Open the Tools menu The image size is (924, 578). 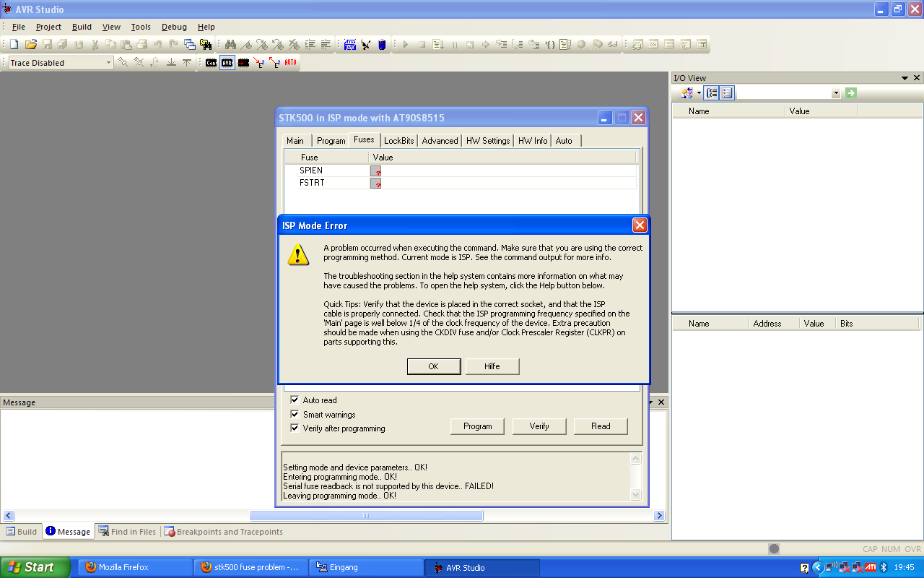pos(141,27)
